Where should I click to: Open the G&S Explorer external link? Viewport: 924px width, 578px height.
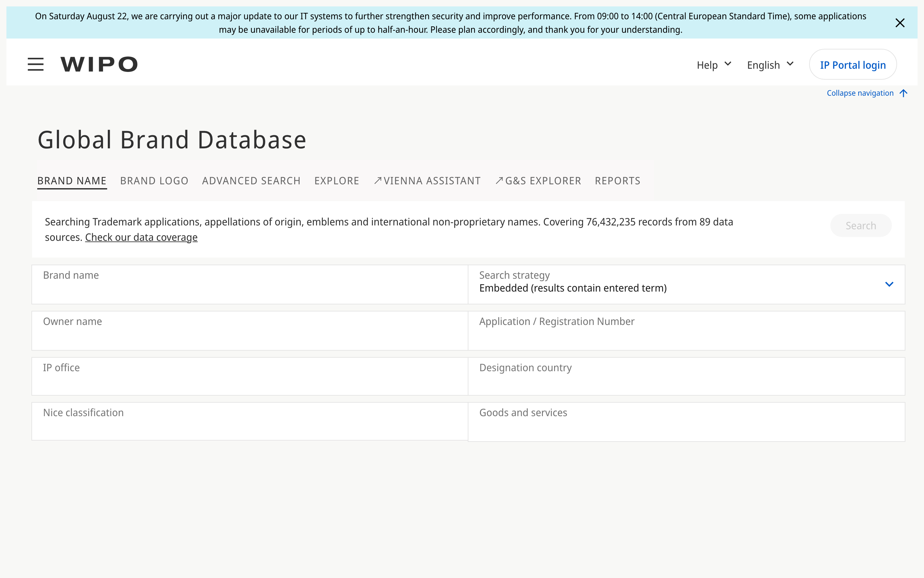pos(538,181)
